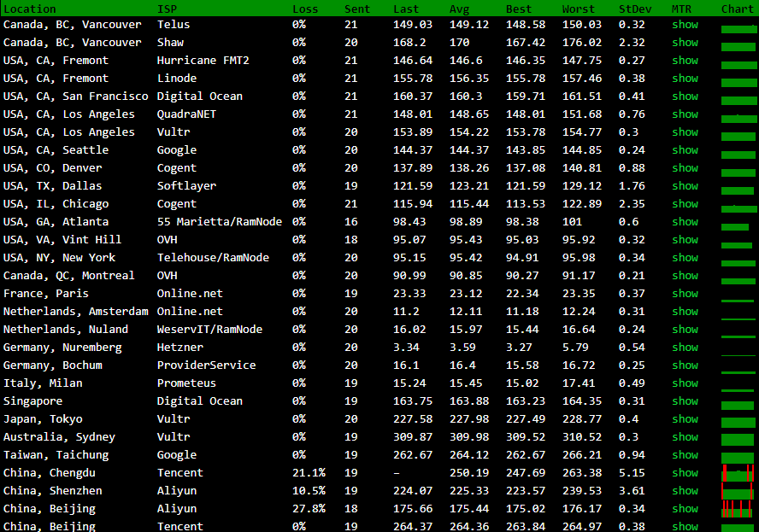Screen dimensions: 759x532
Task: Click the chart bar for Telus Vancouver
Action: tap(738, 30)
